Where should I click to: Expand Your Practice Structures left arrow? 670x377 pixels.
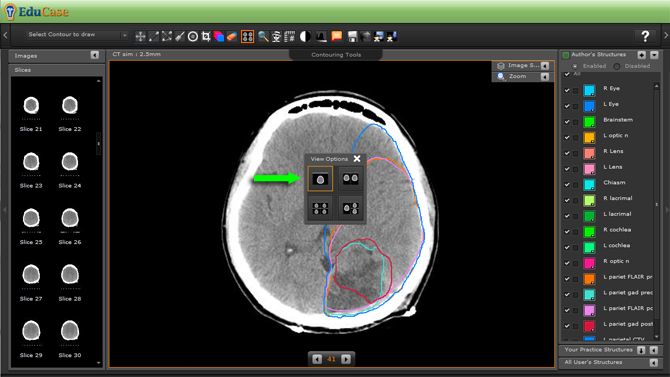point(654,350)
